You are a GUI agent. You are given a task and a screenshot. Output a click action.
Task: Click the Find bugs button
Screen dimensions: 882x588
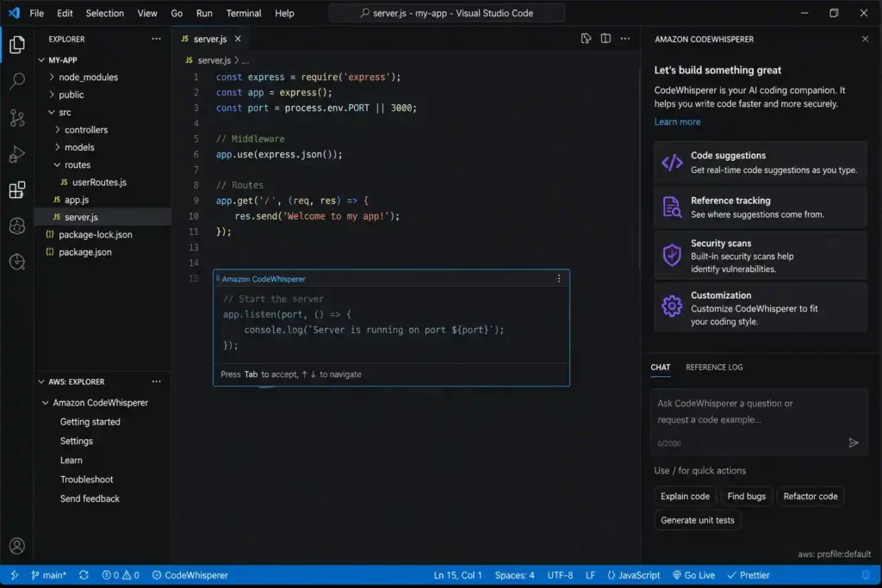747,497
